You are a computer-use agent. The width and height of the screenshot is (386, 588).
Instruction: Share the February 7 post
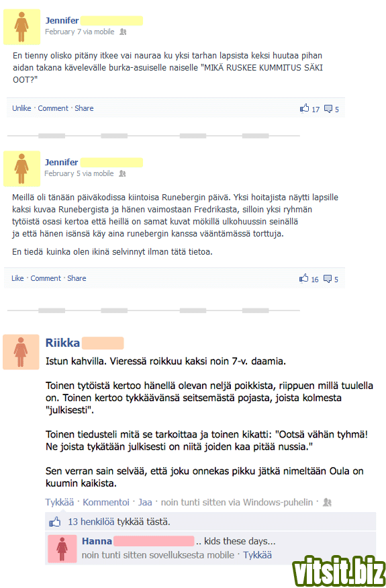(84, 108)
